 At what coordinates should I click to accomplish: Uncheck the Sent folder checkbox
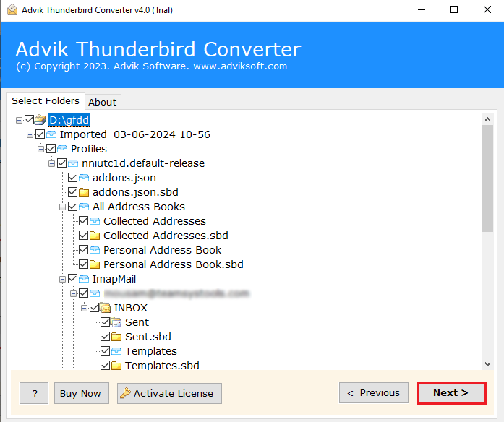point(105,322)
